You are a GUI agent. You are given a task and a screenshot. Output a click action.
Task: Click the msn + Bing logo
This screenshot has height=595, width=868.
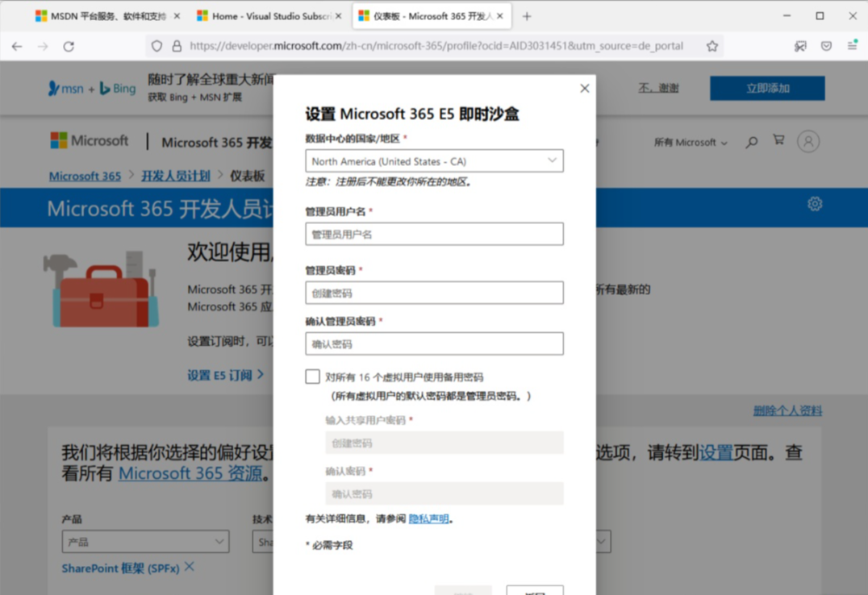[92, 89]
